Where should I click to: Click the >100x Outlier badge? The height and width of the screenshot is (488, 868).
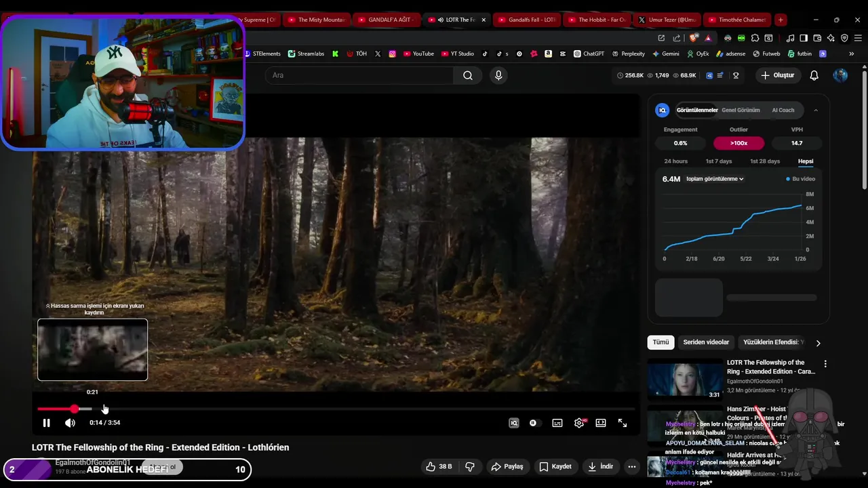click(x=739, y=143)
